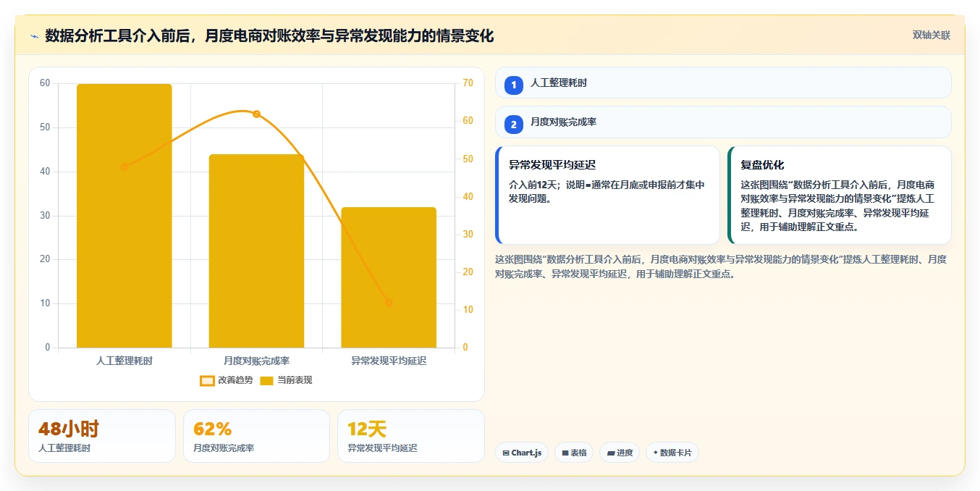980x491 pixels.
Task: Click the trend line point above 月度对账完成率
Action: [256, 114]
